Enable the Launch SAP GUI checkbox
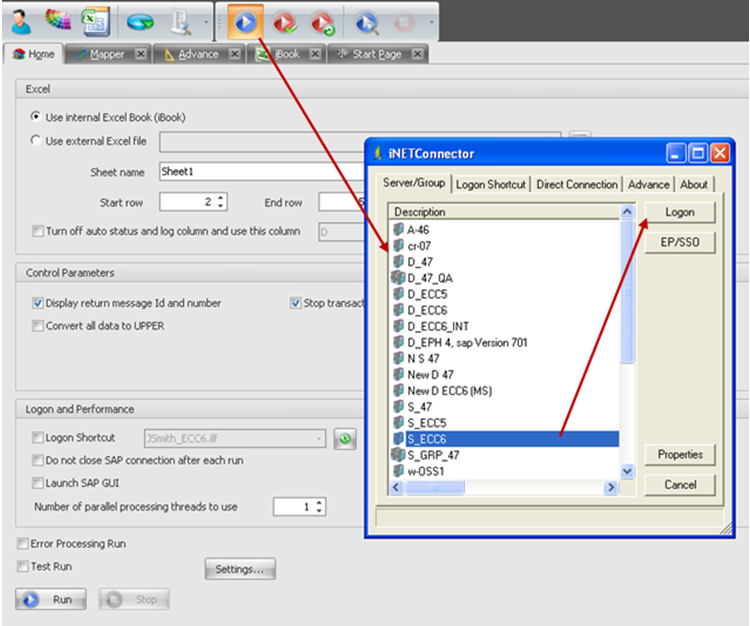 click(x=38, y=484)
